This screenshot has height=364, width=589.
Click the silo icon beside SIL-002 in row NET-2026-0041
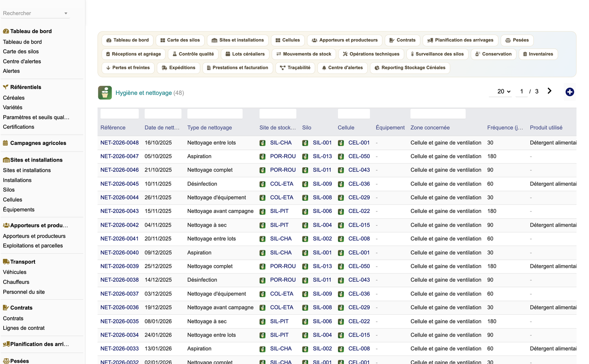tap(305, 239)
